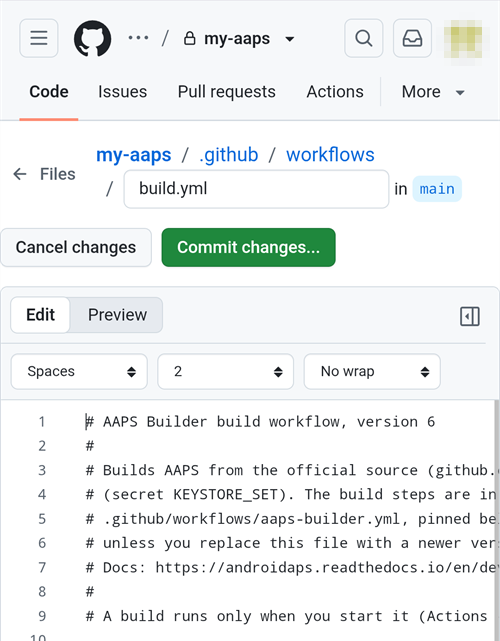Image resolution: width=500 pixels, height=641 pixels.
Task: Open the No wrap line mode dropdown
Action: (x=372, y=371)
